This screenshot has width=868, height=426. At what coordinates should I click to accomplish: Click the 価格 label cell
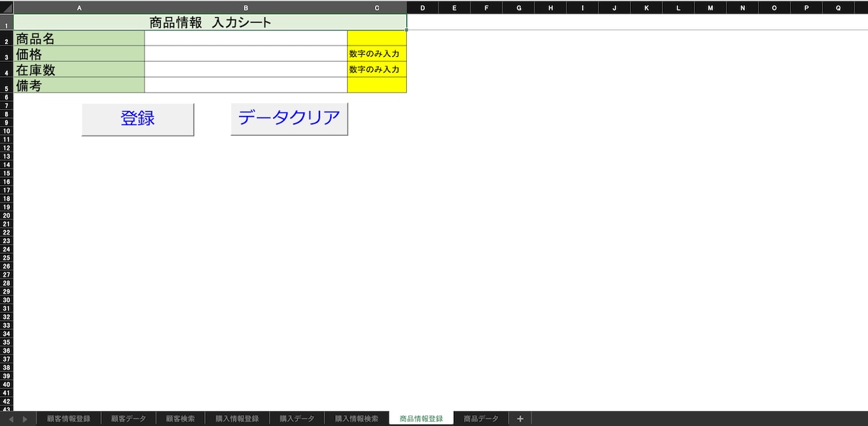(x=79, y=54)
